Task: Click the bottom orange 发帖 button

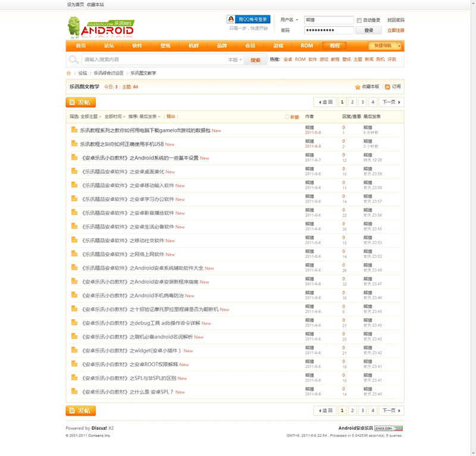Action: (x=81, y=411)
